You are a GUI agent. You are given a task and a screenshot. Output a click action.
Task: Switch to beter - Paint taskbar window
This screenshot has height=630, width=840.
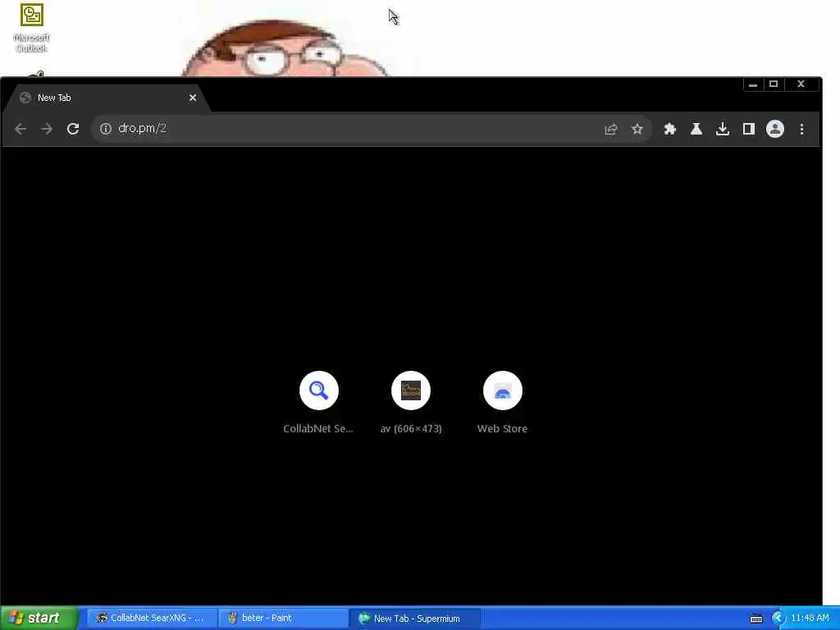pyautogui.click(x=282, y=619)
